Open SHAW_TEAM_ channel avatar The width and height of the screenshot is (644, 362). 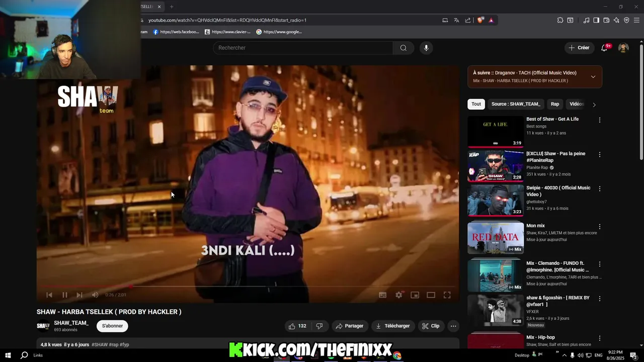(x=43, y=326)
